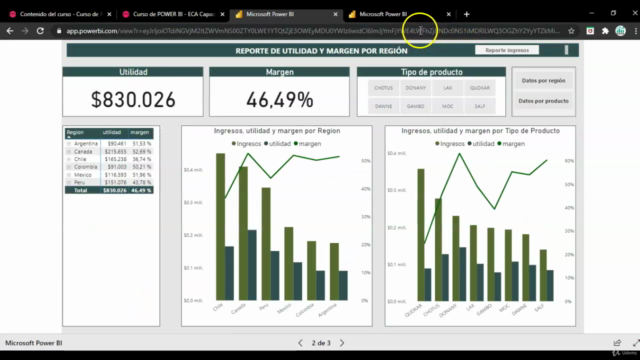Enter full screen mode
Screen dimensions: 640x360
click(636, 343)
